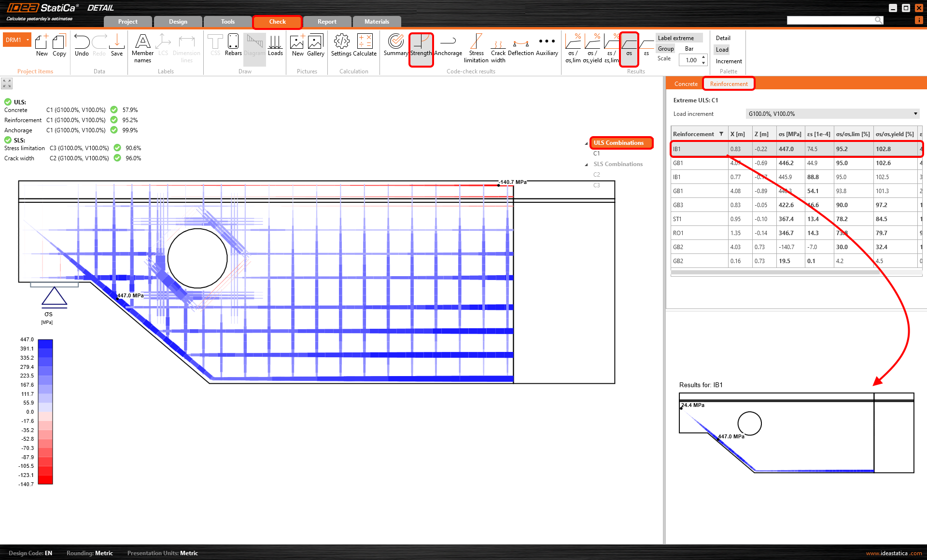This screenshot has height=560, width=927.
Task: Switch to the Concrete results tab
Action: coord(686,84)
